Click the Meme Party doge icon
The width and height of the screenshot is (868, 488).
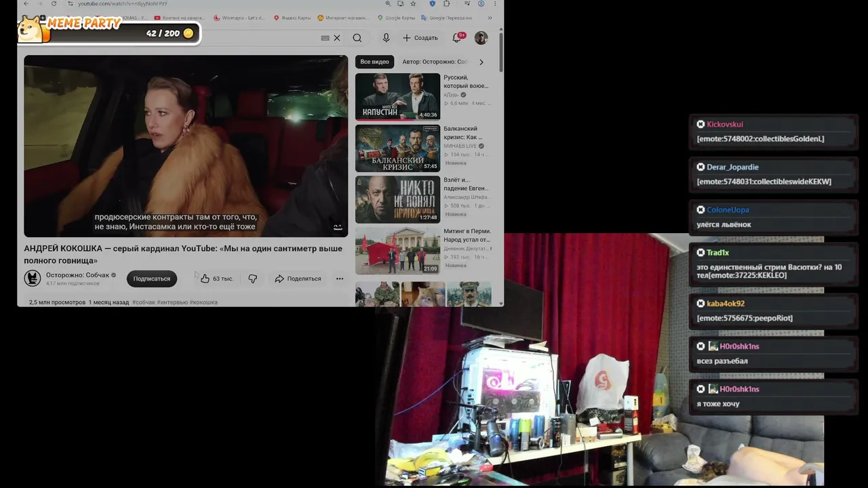(x=31, y=29)
